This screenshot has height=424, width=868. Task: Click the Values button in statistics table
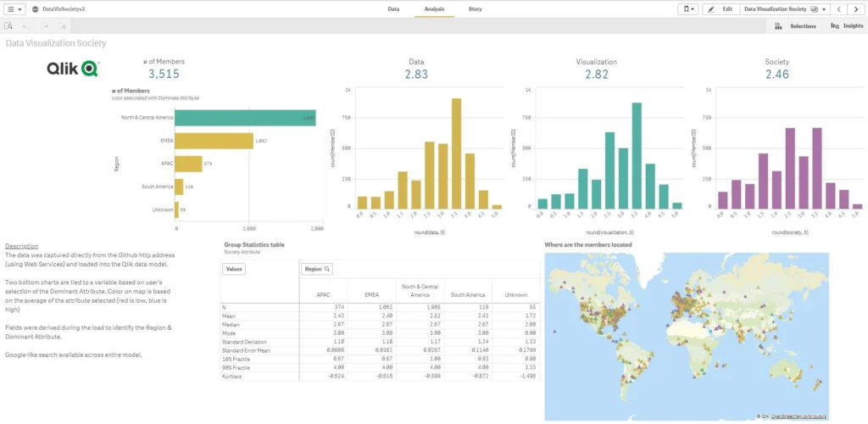tap(234, 269)
